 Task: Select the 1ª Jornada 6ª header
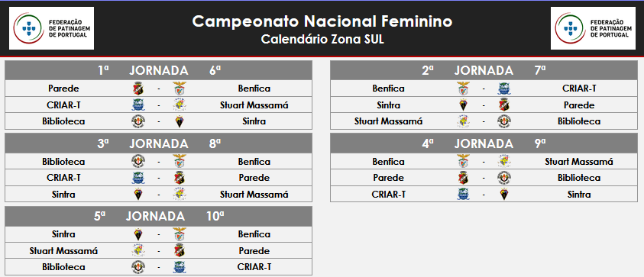(x=158, y=70)
